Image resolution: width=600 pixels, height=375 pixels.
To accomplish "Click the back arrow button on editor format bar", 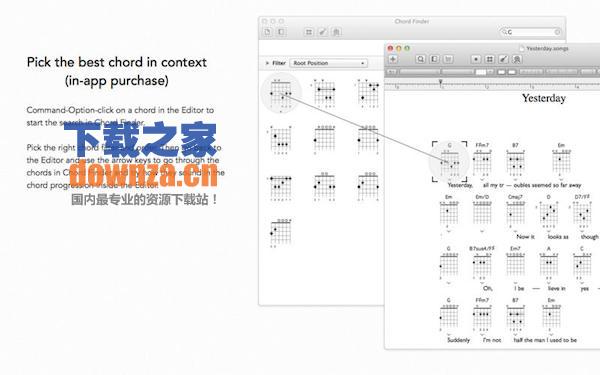I will click(x=391, y=72).
